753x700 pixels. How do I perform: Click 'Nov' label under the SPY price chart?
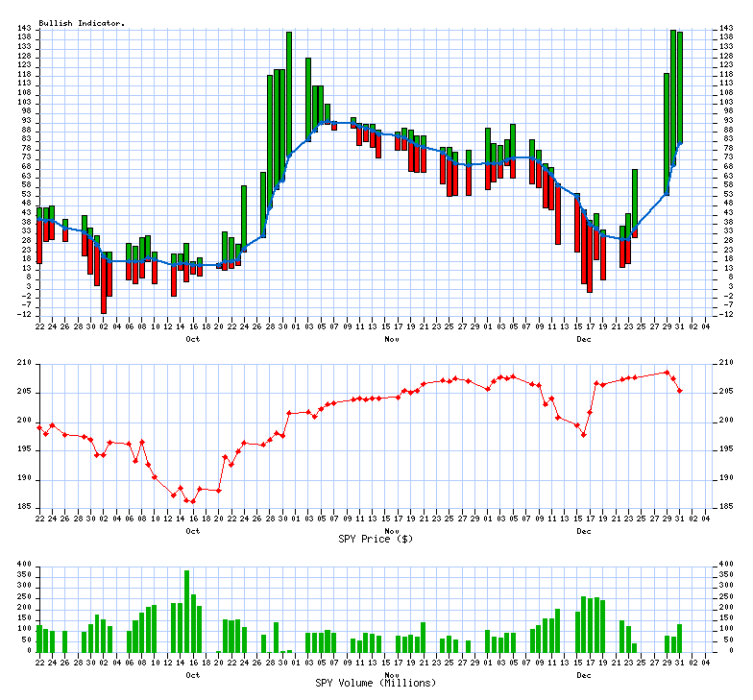click(x=391, y=530)
